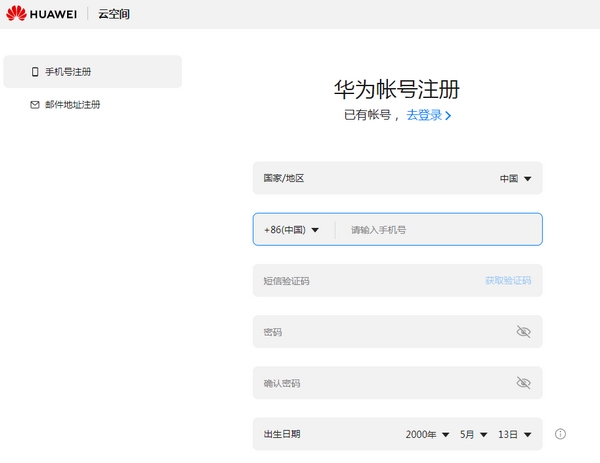
Task: Click the envelope icon beside 邮件地址注册
Action: coord(35,105)
